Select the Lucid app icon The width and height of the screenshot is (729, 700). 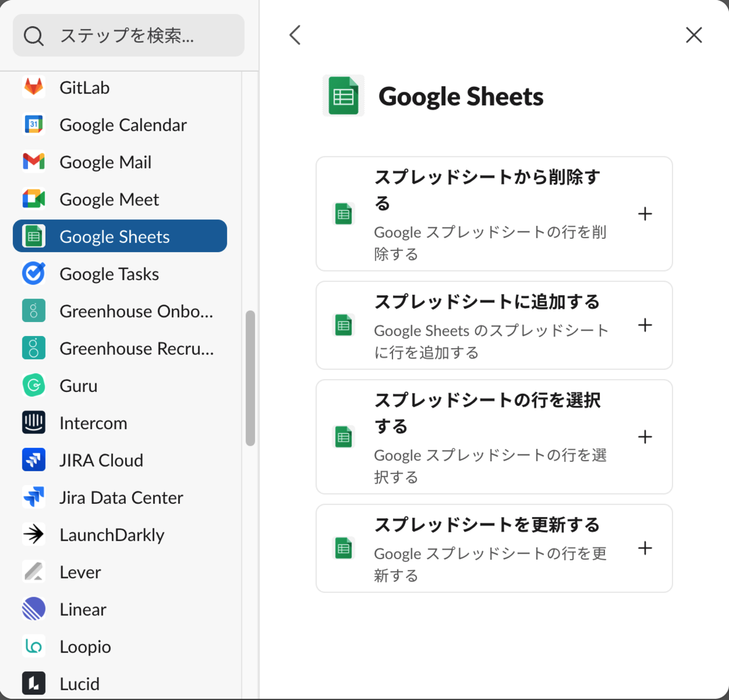[x=33, y=684]
